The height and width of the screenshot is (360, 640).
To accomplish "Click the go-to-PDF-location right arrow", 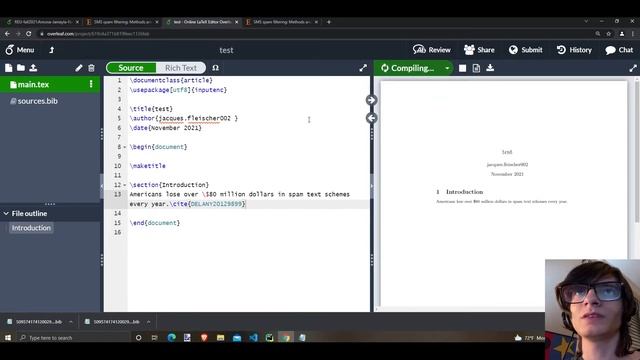I will tap(371, 100).
